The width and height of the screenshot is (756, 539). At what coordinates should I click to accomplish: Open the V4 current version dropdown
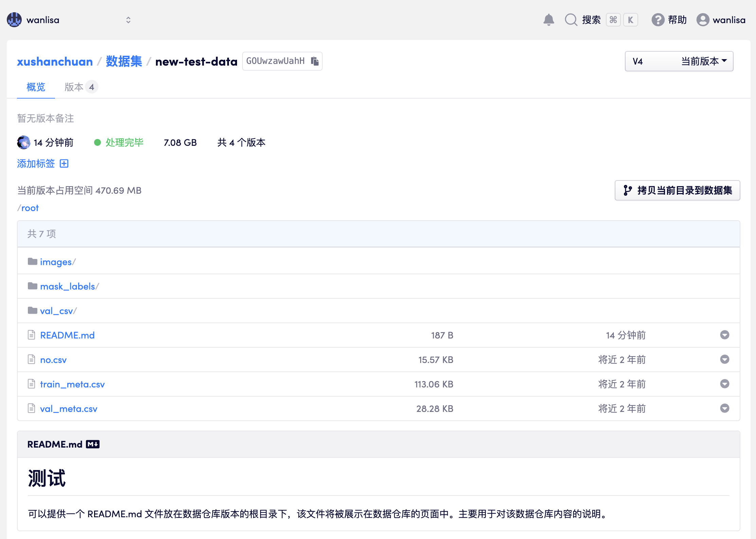point(679,61)
